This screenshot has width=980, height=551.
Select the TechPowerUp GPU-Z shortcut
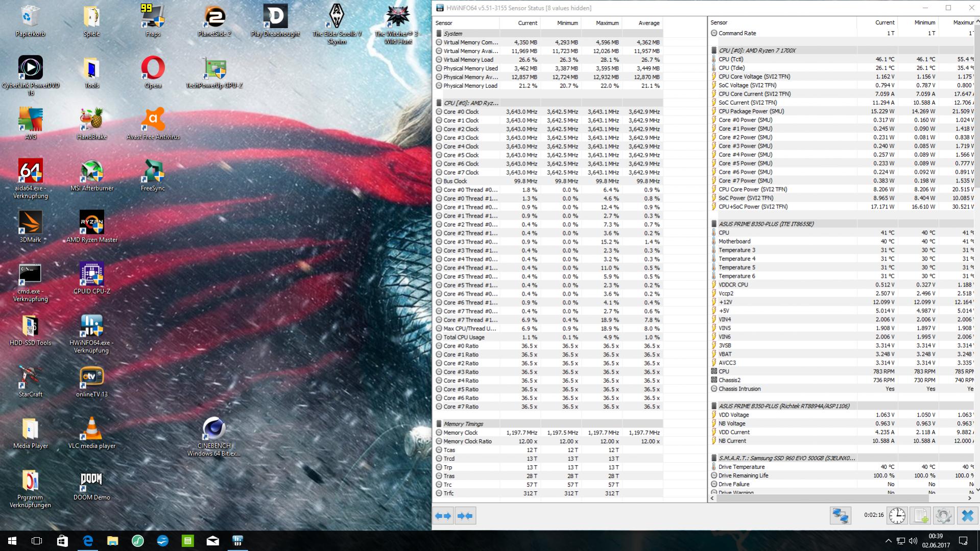[214, 72]
